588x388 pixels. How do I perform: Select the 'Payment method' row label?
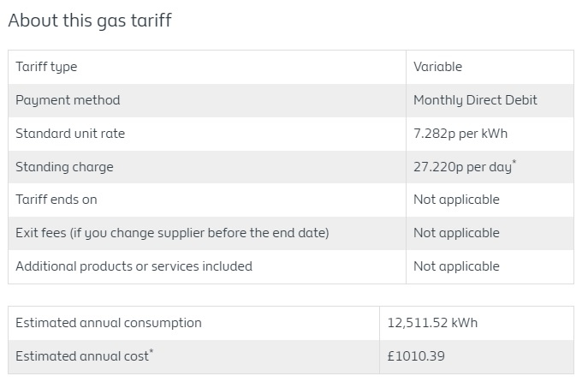(x=68, y=100)
